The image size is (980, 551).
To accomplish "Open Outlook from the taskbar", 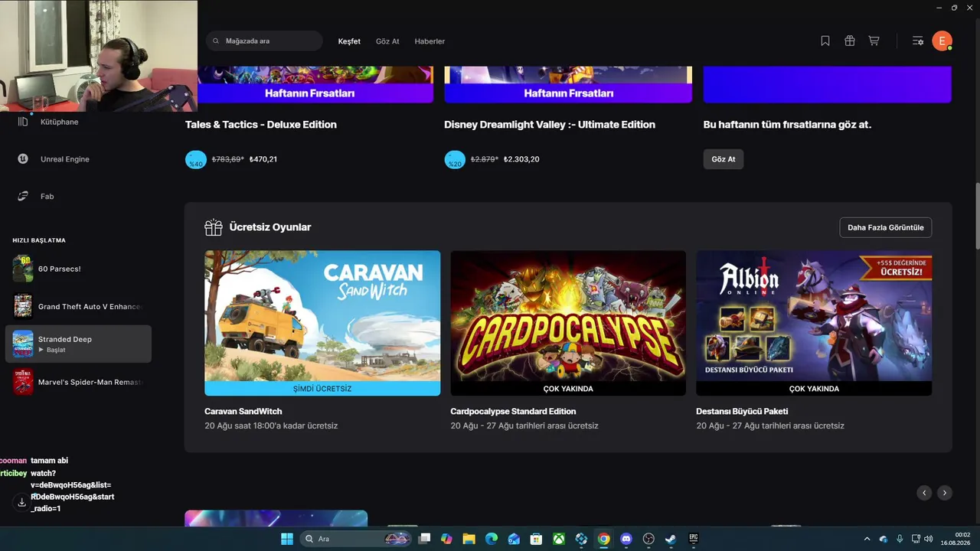I will [514, 539].
